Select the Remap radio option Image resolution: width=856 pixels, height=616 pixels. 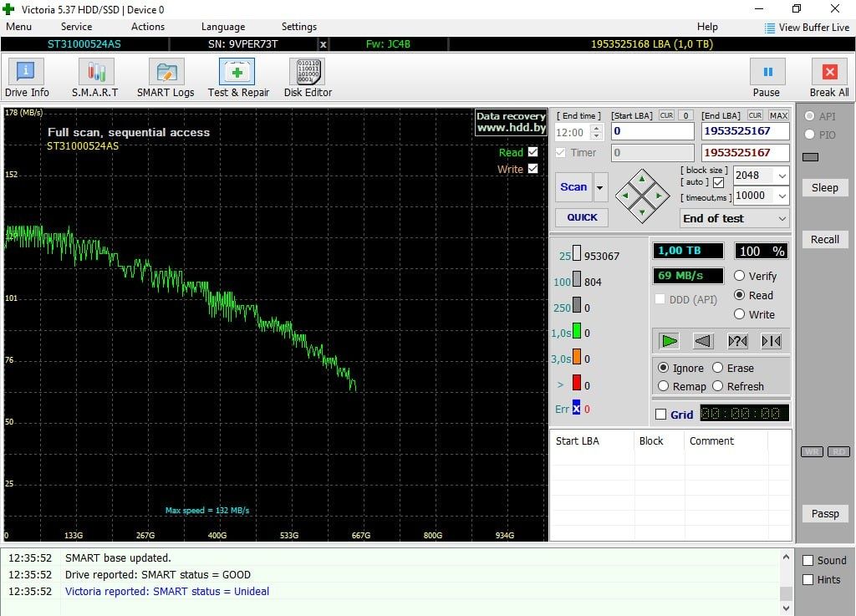(663, 386)
